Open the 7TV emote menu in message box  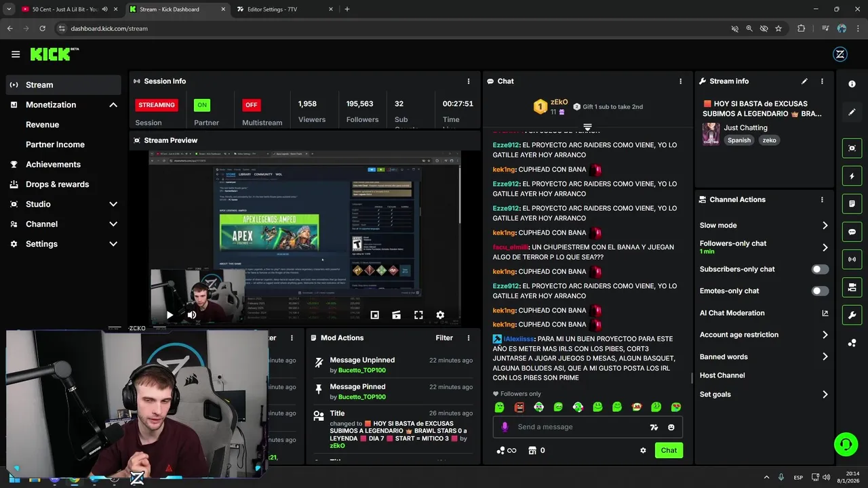[654, 427]
